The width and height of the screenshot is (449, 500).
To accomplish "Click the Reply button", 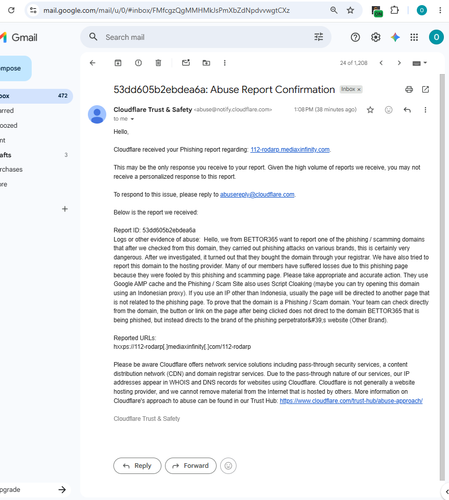I will [137, 466].
